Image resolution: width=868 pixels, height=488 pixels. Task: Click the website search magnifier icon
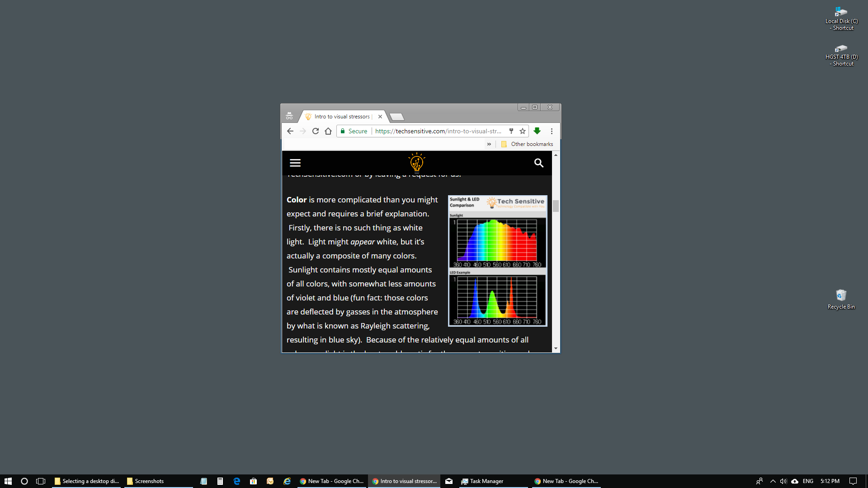(x=538, y=163)
